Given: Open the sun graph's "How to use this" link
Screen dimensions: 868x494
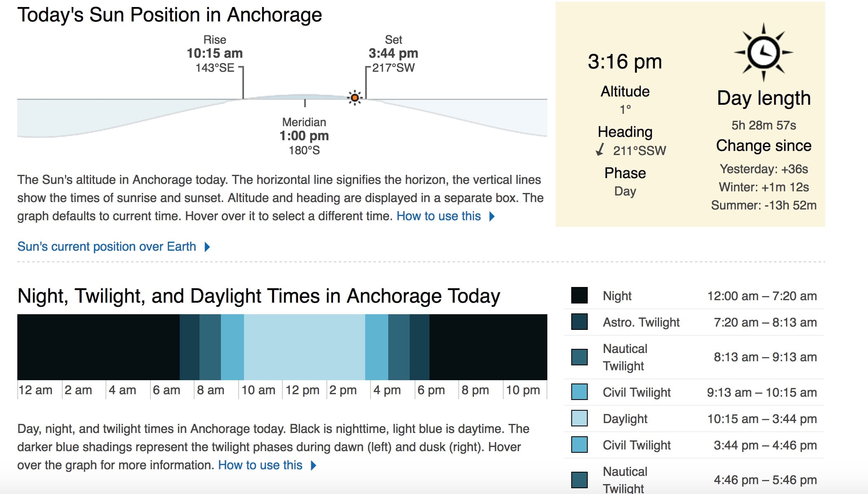Looking at the screenshot, I should pos(439,216).
